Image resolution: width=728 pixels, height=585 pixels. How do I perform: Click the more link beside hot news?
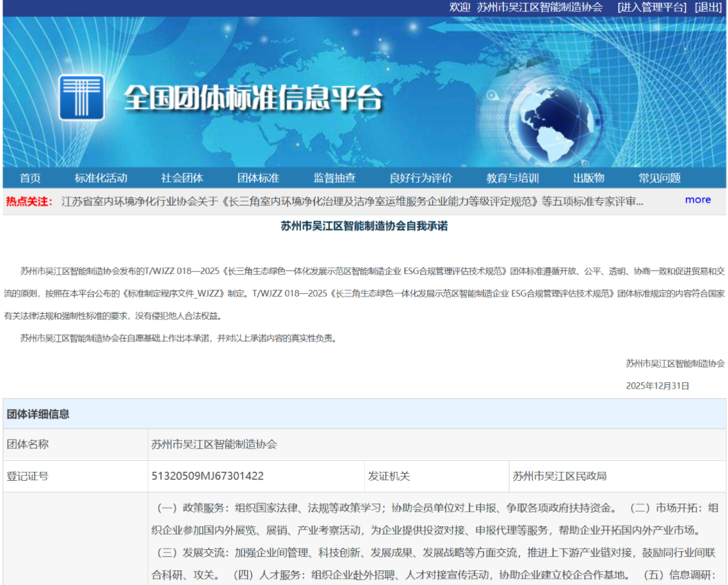(698, 199)
